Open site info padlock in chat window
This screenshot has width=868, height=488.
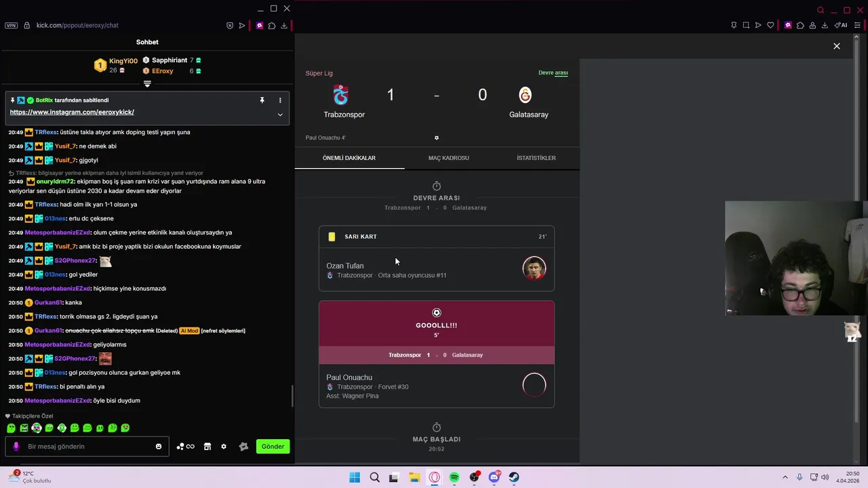[x=26, y=25]
